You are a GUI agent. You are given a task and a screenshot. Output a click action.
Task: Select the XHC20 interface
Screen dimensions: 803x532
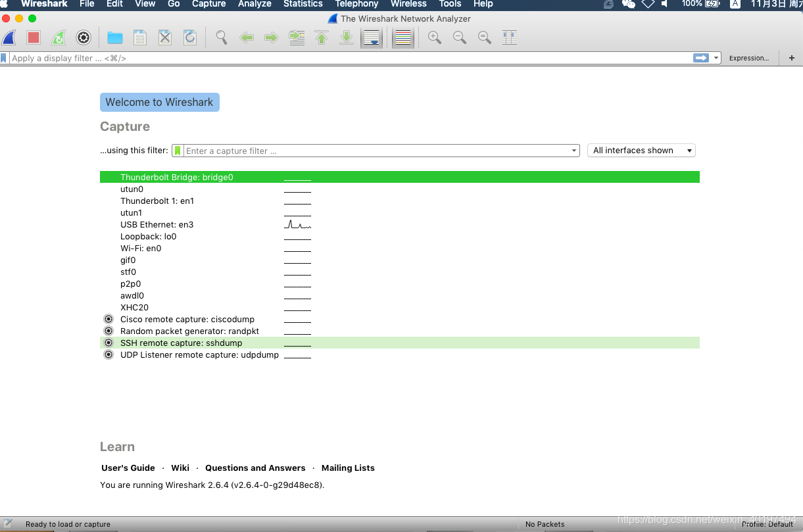click(400, 307)
